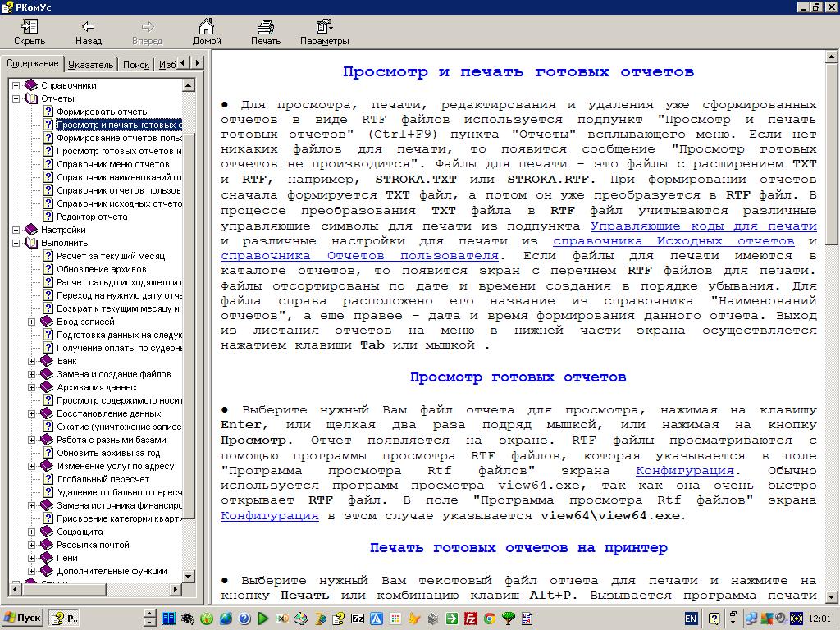Image resolution: width=840 pixels, height=630 pixels.
Task: Expand the Справочники tree node
Action: [16, 85]
